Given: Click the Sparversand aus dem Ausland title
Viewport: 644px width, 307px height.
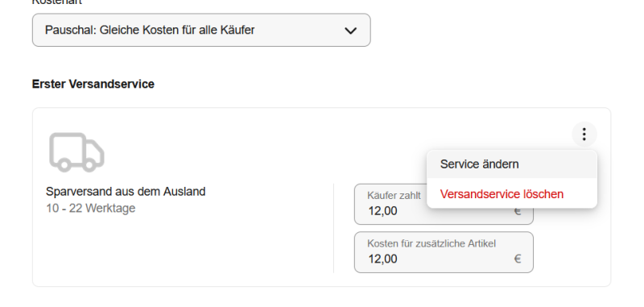Looking at the screenshot, I should tap(126, 192).
